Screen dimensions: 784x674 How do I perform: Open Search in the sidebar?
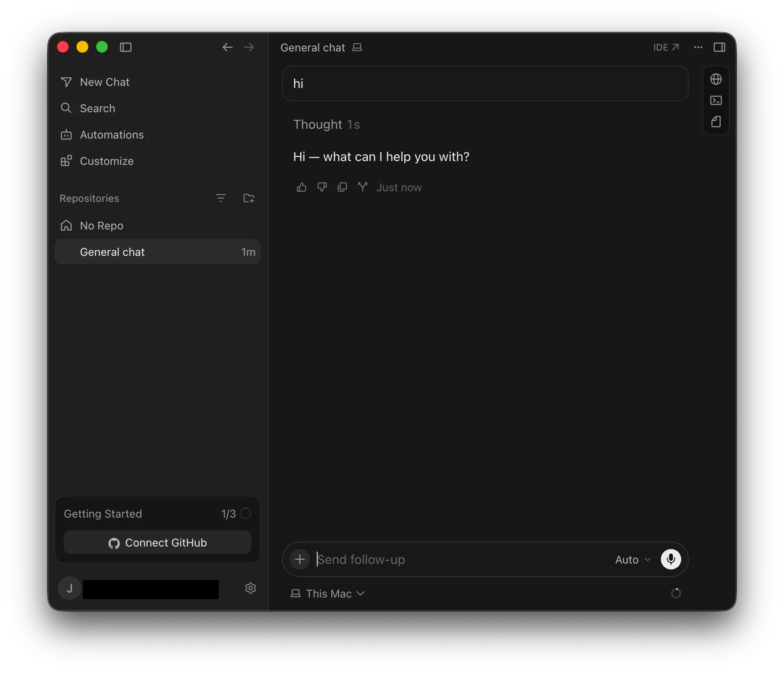click(157, 108)
